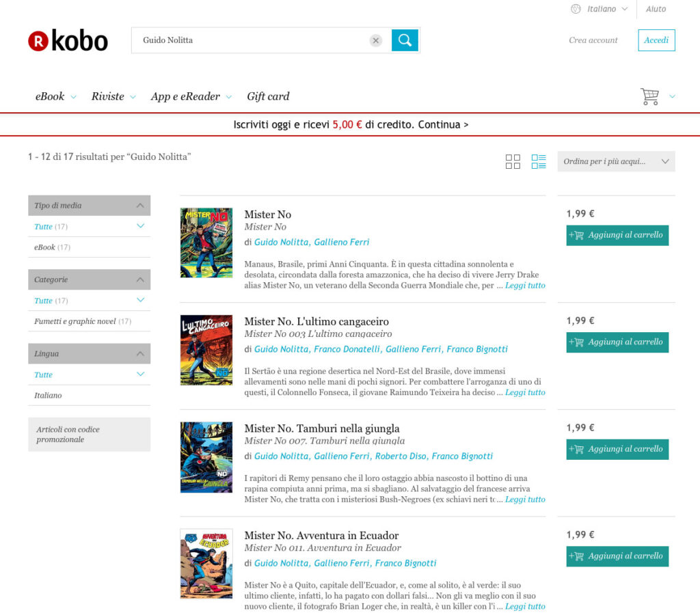The height and width of the screenshot is (615, 700).
Task: Select the eBook media type filter
Action: tap(45, 247)
